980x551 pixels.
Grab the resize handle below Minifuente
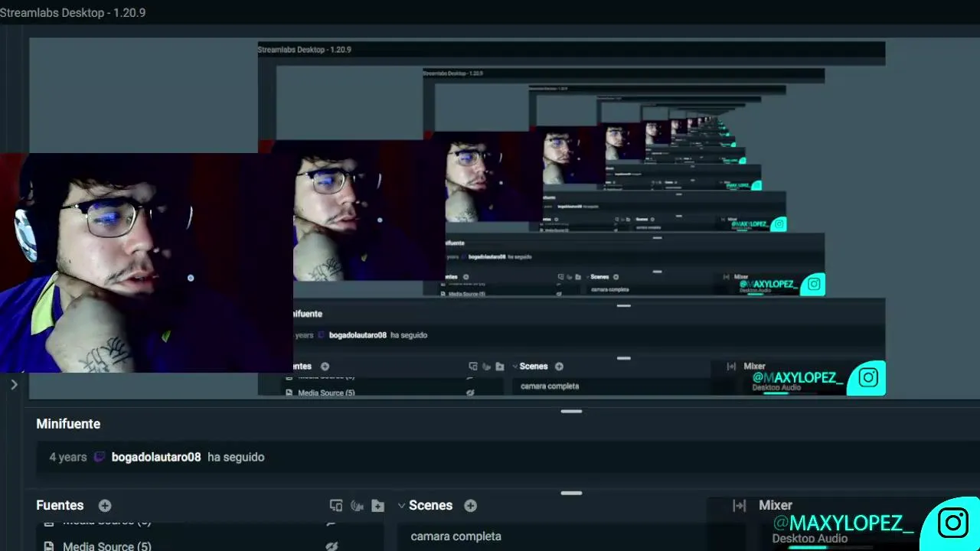571,494
